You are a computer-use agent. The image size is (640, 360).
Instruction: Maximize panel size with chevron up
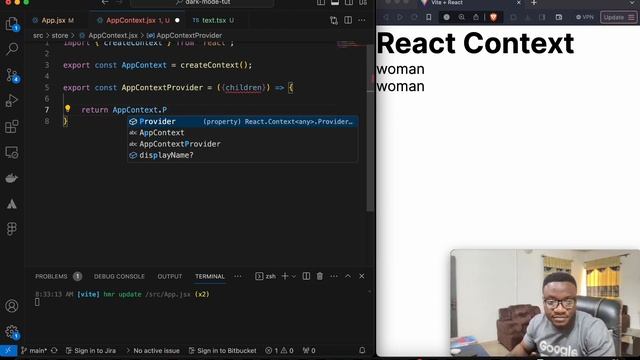[348, 276]
